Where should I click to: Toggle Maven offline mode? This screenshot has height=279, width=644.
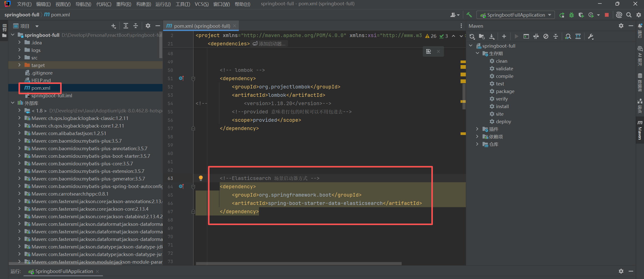coord(536,37)
